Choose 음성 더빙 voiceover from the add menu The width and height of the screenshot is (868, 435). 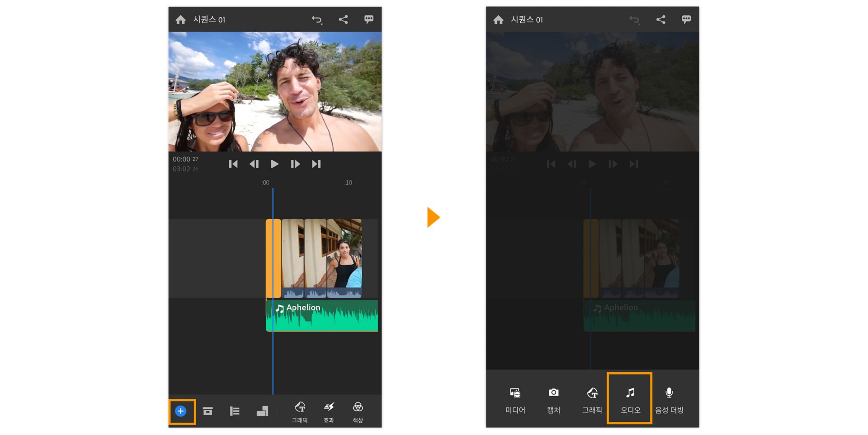click(x=669, y=400)
